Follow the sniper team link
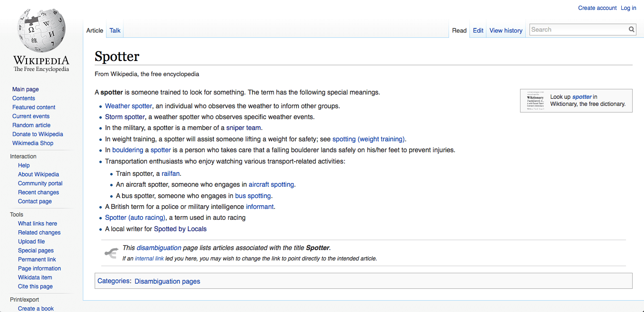This screenshot has height=312, width=644. [x=244, y=128]
